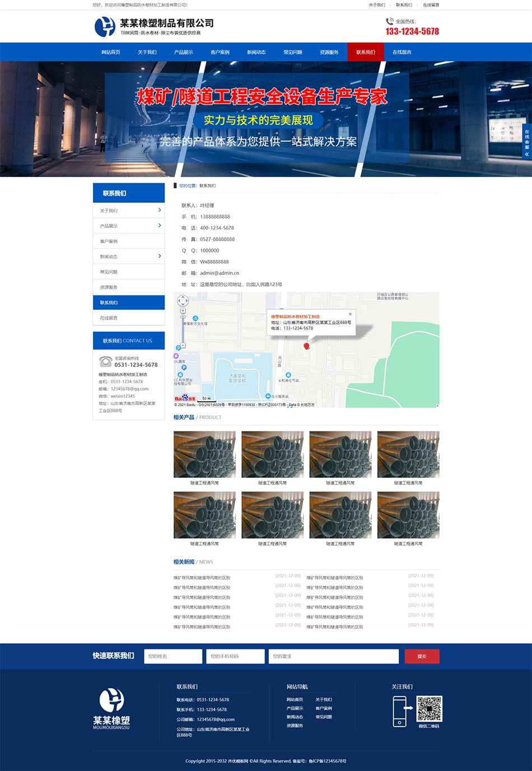The height and width of the screenshot is (771, 532).
Task: Click the 您的位置 breadcrumb link
Action: pyautogui.click(x=188, y=185)
